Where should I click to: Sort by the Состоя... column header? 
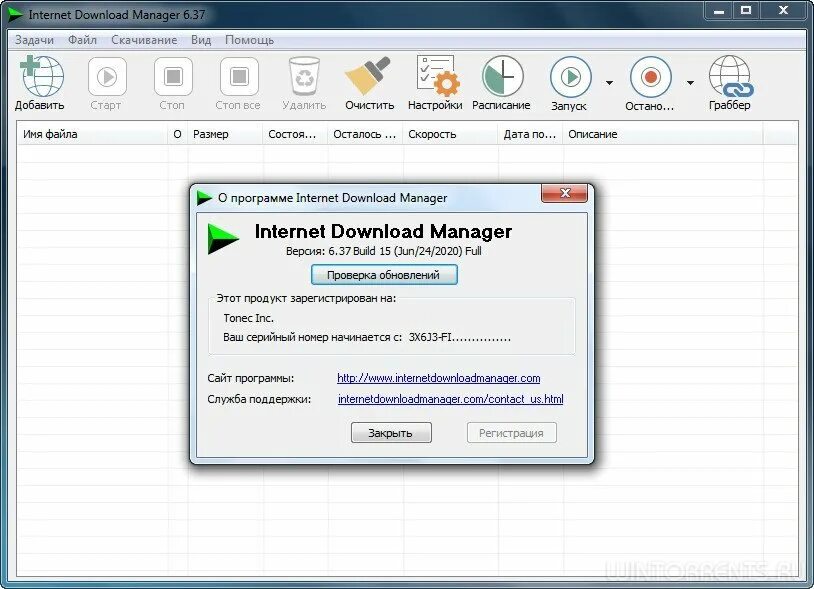(x=295, y=134)
